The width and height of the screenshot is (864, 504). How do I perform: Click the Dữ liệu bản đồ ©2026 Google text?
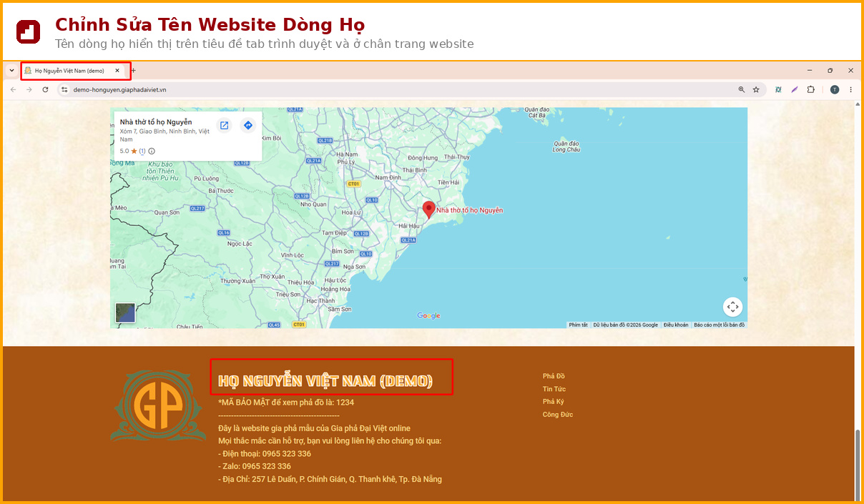point(625,325)
